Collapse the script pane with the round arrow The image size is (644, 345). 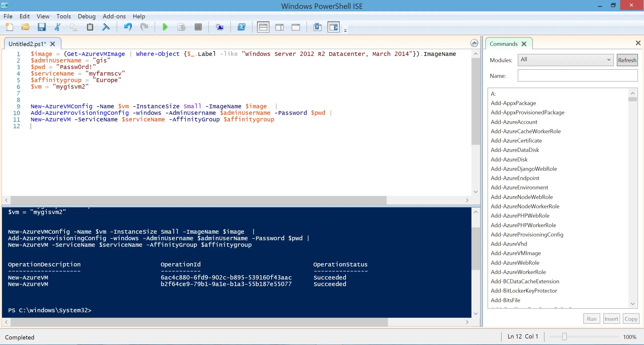pyautogui.click(x=474, y=43)
